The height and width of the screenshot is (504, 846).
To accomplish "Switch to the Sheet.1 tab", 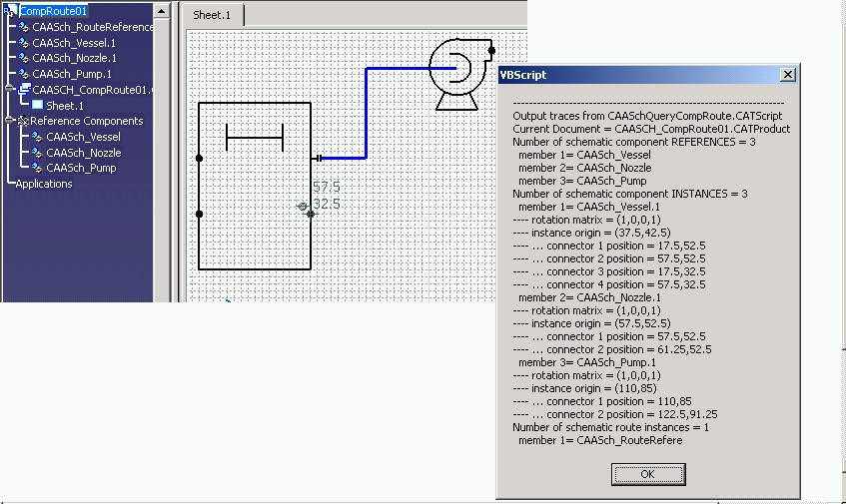I will pyautogui.click(x=214, y=16).
